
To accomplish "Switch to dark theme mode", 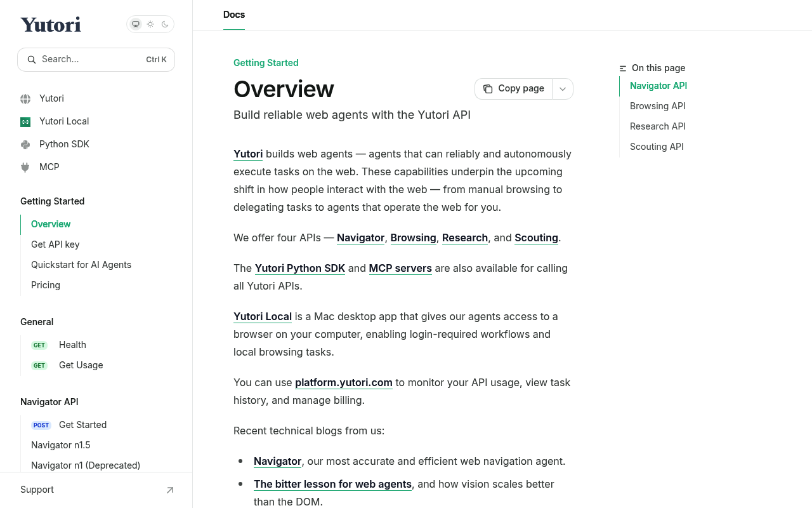I will pyautogui.click(x=166, y=24).
